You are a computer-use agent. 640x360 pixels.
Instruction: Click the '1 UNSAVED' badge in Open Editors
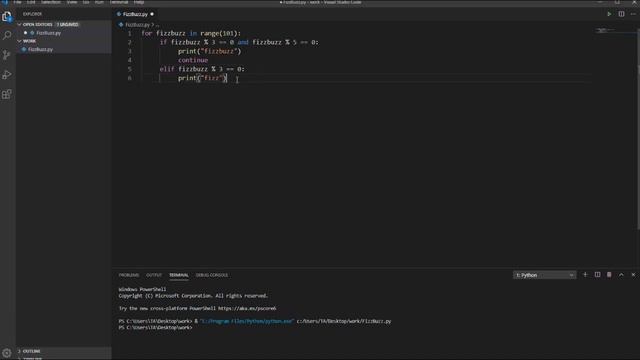pos(67,24)
